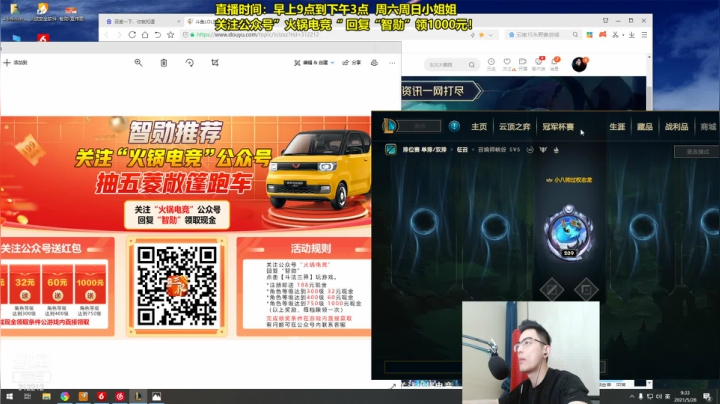This screenshot has height=404, width=720.
Task: Click the zoom magnifier in Photos toolbar
Action: 138,63
